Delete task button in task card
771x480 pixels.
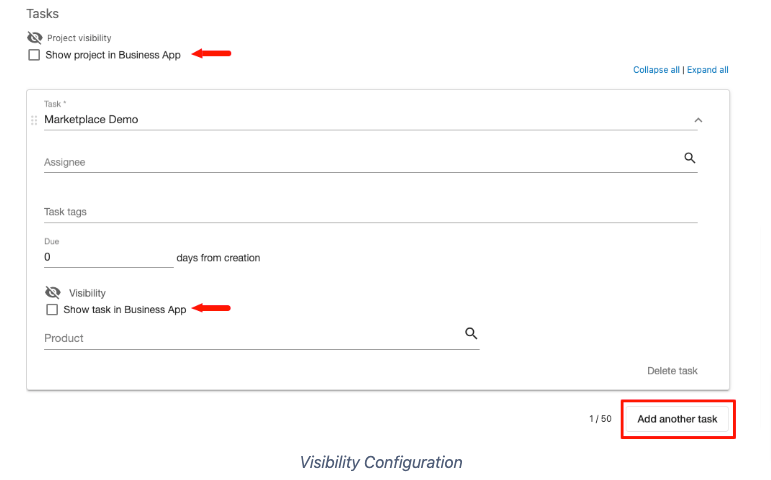coord(672,371)
